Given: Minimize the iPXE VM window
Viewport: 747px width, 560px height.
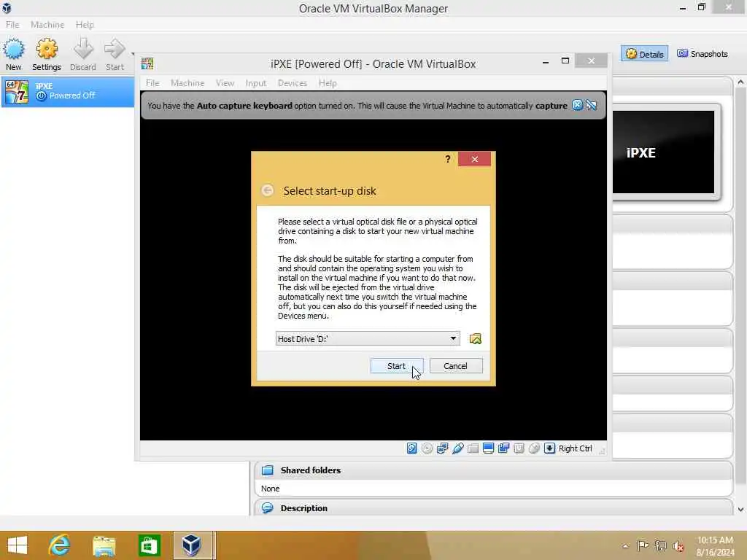Looking at the screenshot, I should [546, 61].
